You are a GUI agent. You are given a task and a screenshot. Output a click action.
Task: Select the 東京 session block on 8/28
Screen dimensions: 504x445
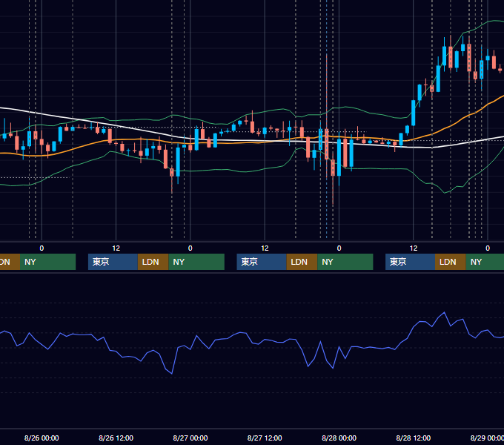tap(410, 262)
